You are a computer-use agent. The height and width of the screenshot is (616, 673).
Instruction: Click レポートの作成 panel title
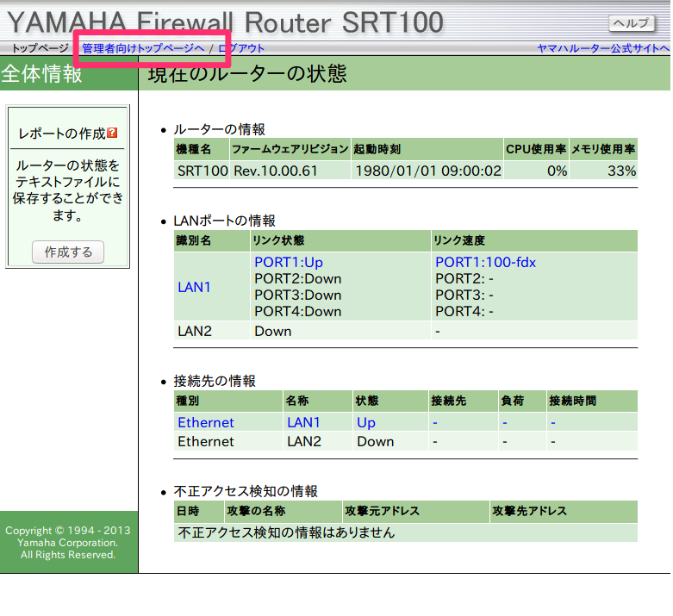point(62,133)
